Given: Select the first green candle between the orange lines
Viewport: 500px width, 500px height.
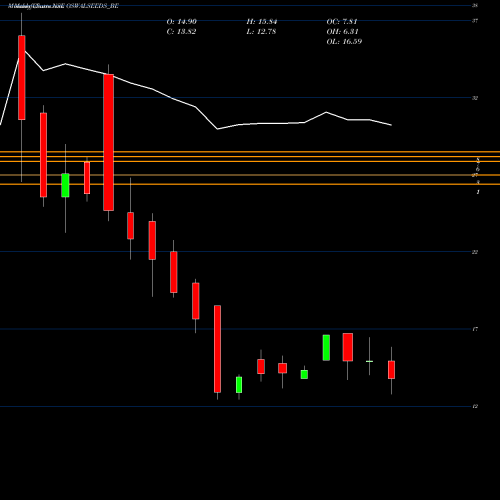Looking at the screenshot, I should [65, 185].
